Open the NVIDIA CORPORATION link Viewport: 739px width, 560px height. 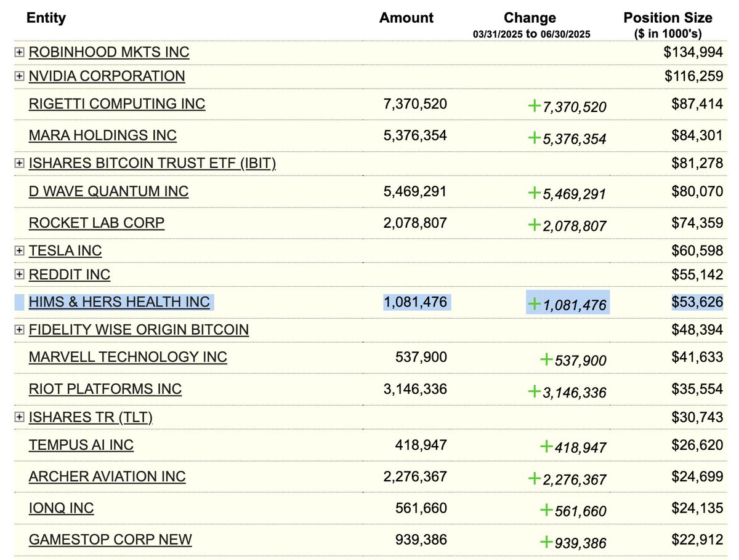pyautogui.click(x=107, y=76)
